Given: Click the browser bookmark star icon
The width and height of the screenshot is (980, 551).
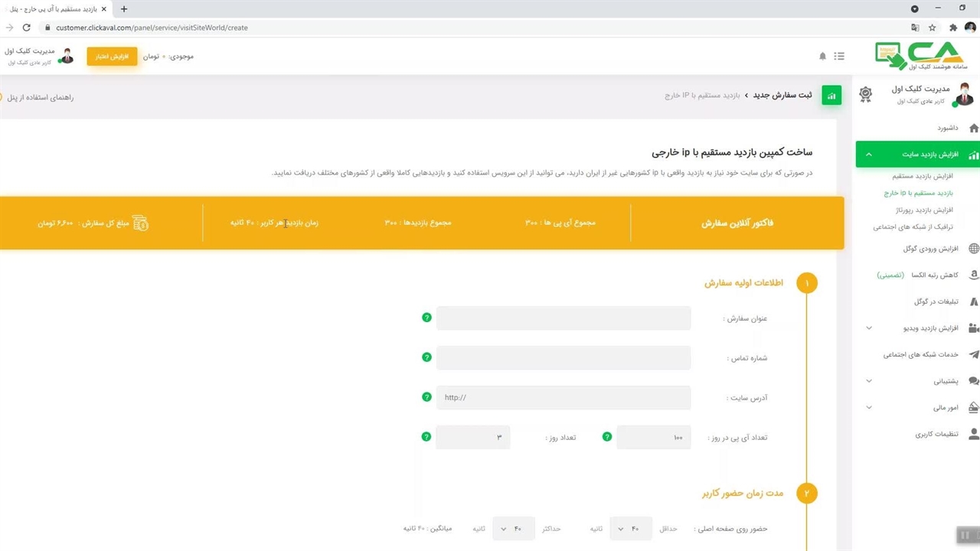Looking at the screenshot, I should [933, 28].
